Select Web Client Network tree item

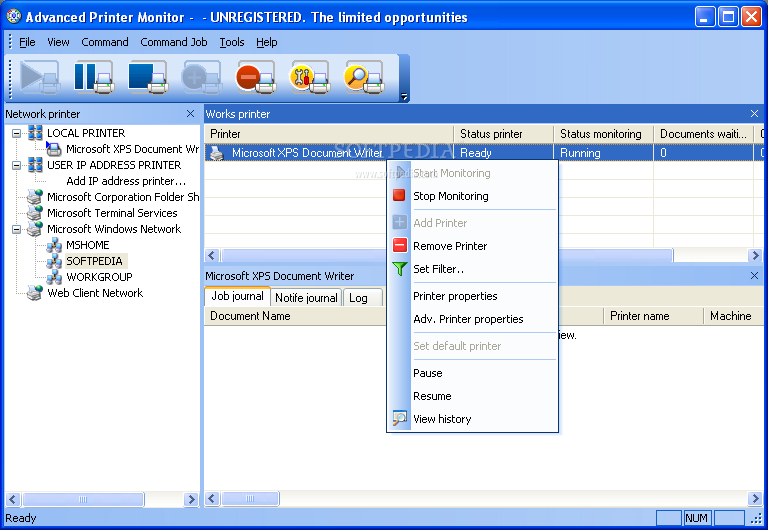click(x=95, y=293)
